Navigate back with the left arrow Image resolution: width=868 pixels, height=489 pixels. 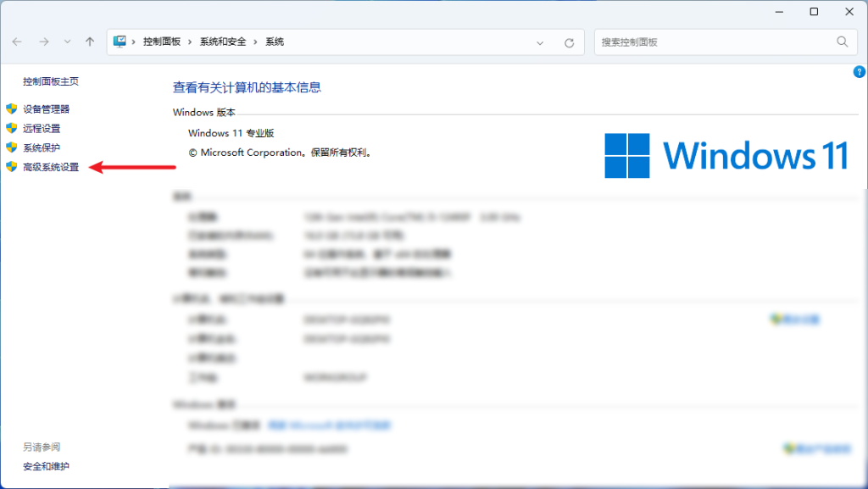click(x=18, y=41)
